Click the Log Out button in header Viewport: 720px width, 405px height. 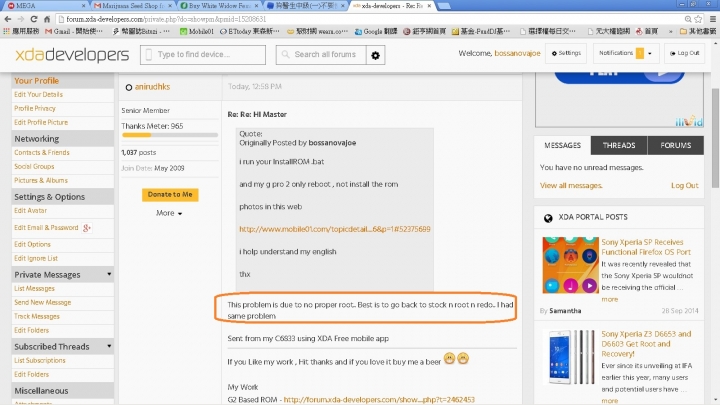(684, 53)
